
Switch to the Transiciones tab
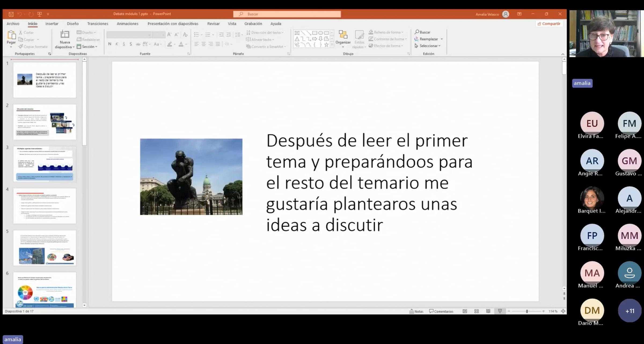[x=97, y=24]
